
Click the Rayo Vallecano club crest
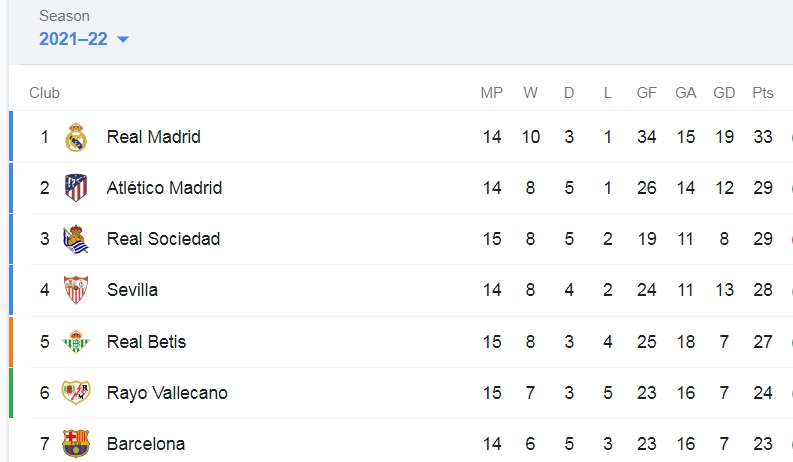tap(76, 393)
